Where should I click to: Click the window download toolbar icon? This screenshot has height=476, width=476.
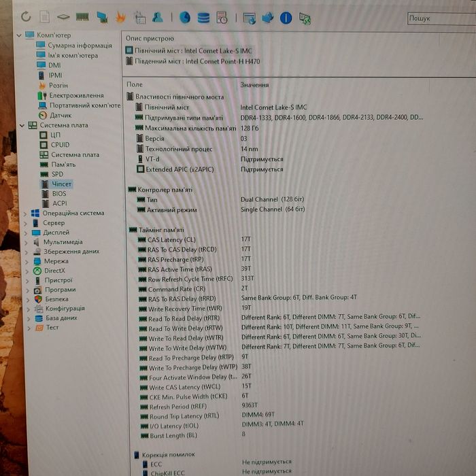[x=250, y=18]
